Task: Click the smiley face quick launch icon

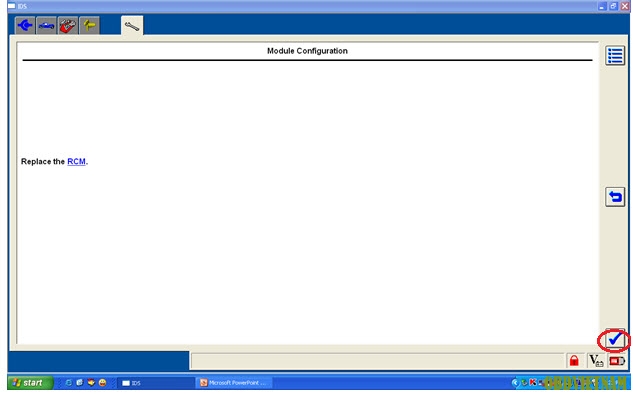Action: (x=103, y=383)
